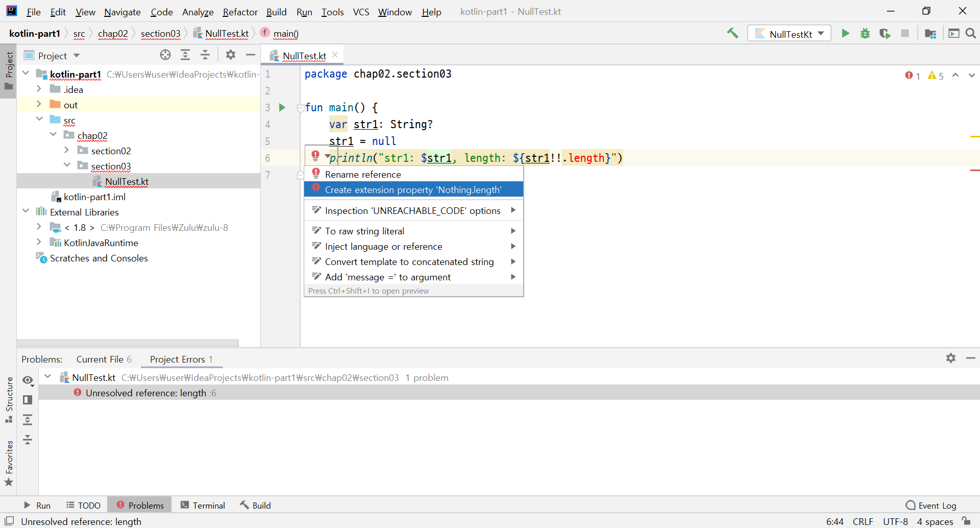Image resolution: width=980 pixels, height=528 pixels.
Task: Click the Stop square icon in toolbar
Action: pos(905,33)
